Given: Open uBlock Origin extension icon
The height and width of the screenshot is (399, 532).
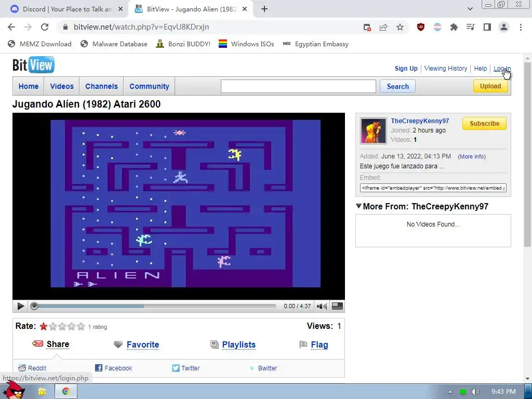Looking at the screenshot, I should point(421,27).
